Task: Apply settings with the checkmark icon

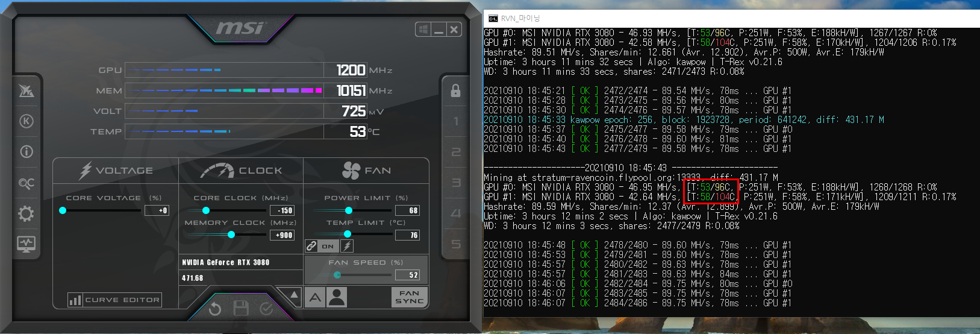Action: point(267,309)
